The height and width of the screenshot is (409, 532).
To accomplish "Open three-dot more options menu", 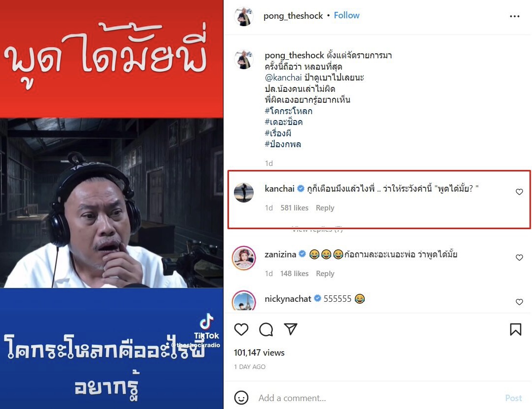I will pyautogui.click(x=514, y=16).
